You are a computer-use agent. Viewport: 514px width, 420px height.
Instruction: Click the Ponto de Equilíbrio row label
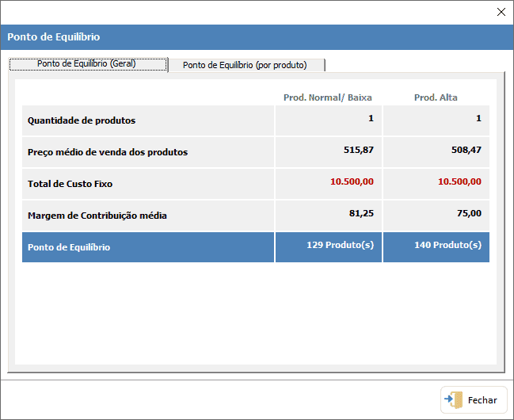tap(69, 247)
